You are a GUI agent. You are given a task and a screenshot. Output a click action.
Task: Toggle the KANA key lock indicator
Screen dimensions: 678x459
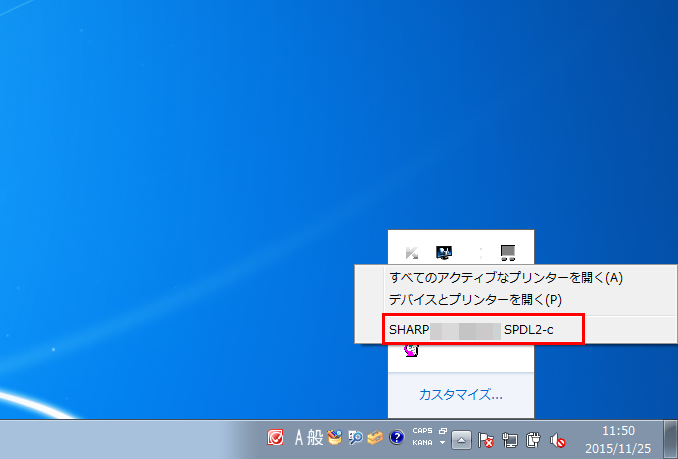[x=421, y=443]
